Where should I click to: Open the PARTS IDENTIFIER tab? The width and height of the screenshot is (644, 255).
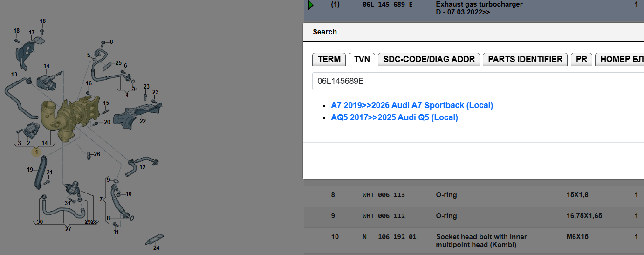click(x=525, y=59)
